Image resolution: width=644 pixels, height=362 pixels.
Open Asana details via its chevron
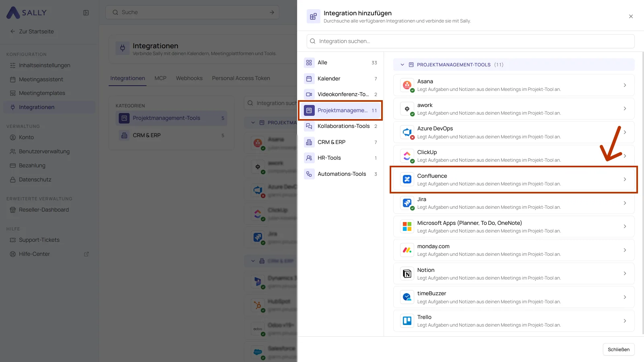(625, 85)
